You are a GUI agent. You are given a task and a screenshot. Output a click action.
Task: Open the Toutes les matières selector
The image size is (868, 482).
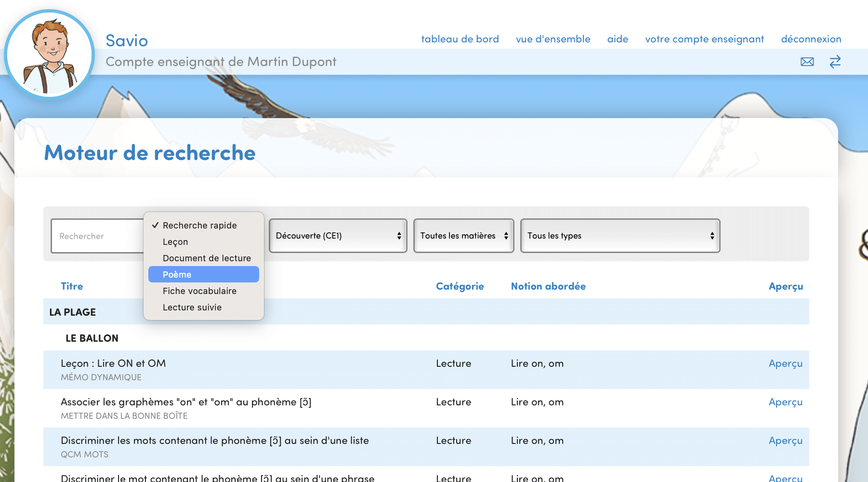[x=463, y=236]
